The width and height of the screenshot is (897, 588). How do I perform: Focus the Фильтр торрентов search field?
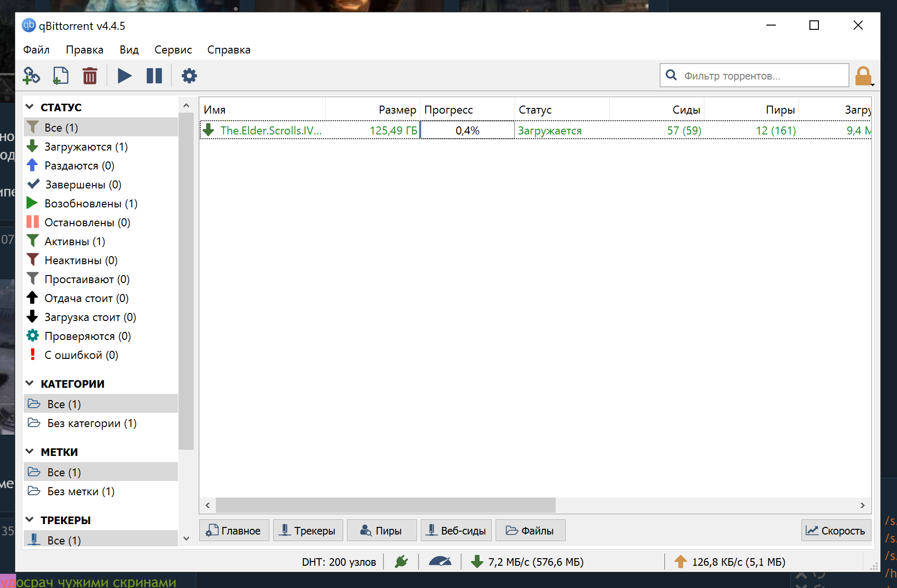click(755, 75)
